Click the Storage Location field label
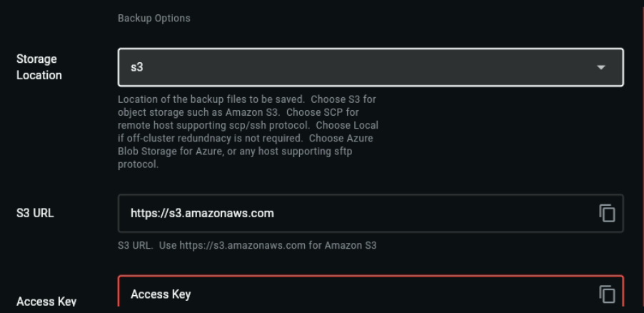The image size is (644, 313). (x=39, y=67)
